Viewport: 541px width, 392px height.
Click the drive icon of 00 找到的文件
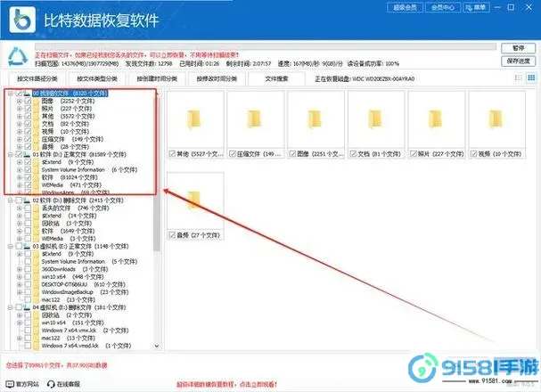27,93
